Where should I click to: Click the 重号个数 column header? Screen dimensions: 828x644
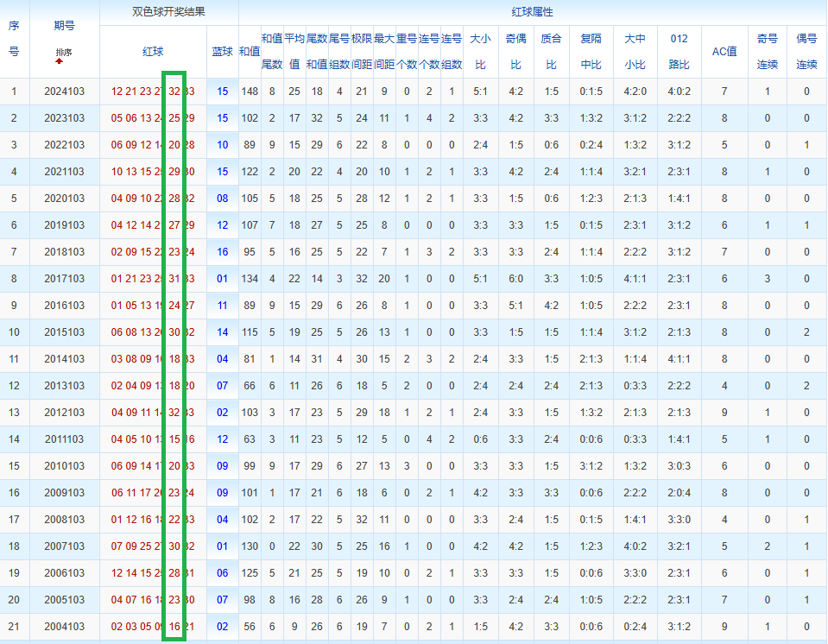click(407, 51)
